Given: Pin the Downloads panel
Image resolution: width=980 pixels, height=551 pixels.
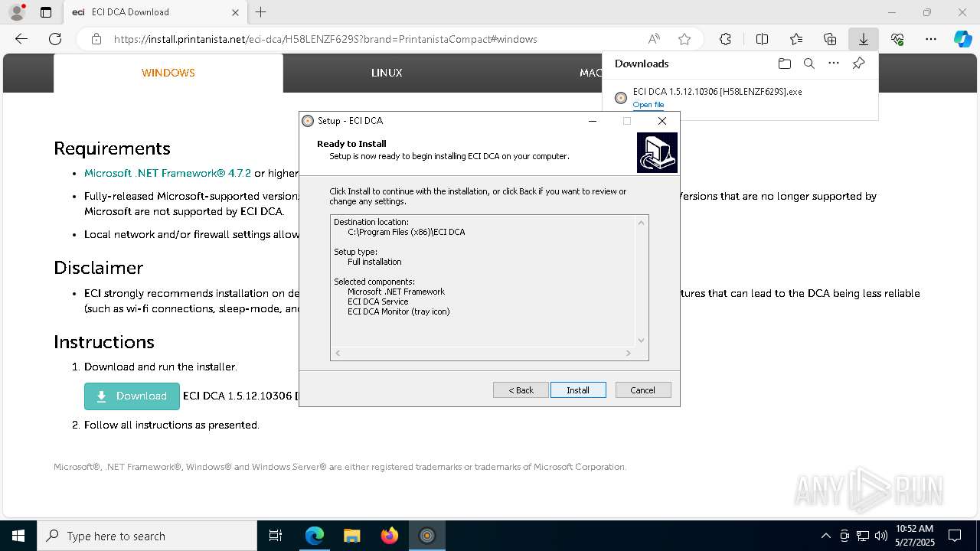Looking at the screenshot, I should 859,64.
